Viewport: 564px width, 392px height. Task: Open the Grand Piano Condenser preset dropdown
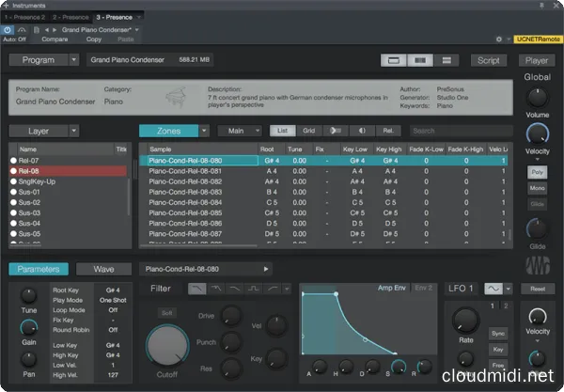136,30
